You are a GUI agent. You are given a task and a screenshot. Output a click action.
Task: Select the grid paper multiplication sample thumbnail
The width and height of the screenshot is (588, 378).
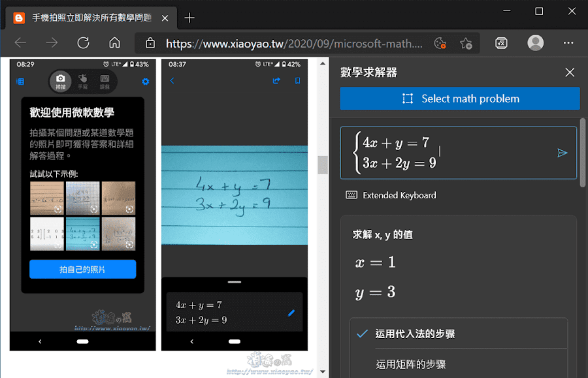(x=82, y=198)
